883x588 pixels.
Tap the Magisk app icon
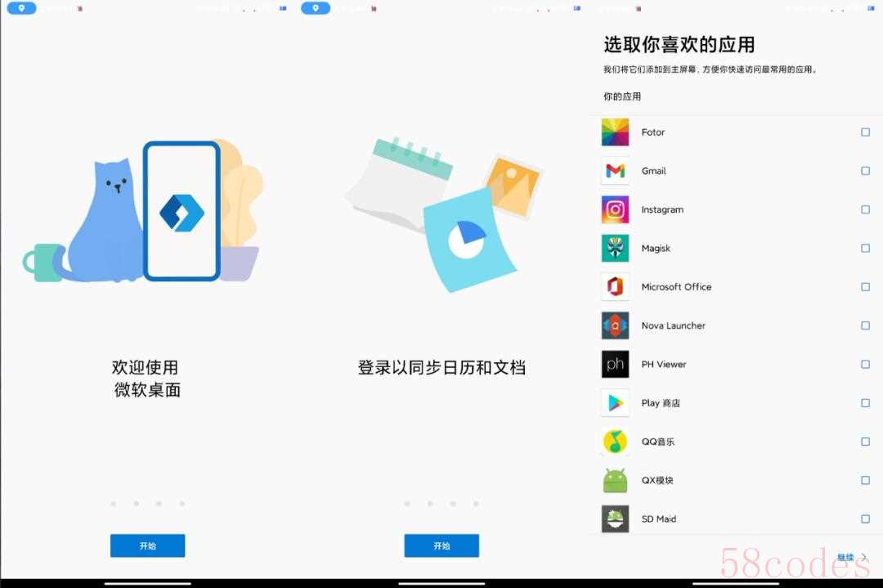[x=615, y=249]
